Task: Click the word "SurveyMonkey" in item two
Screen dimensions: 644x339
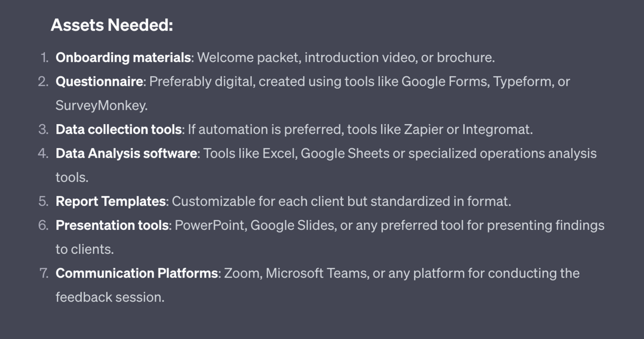Action: click(101, 106)
